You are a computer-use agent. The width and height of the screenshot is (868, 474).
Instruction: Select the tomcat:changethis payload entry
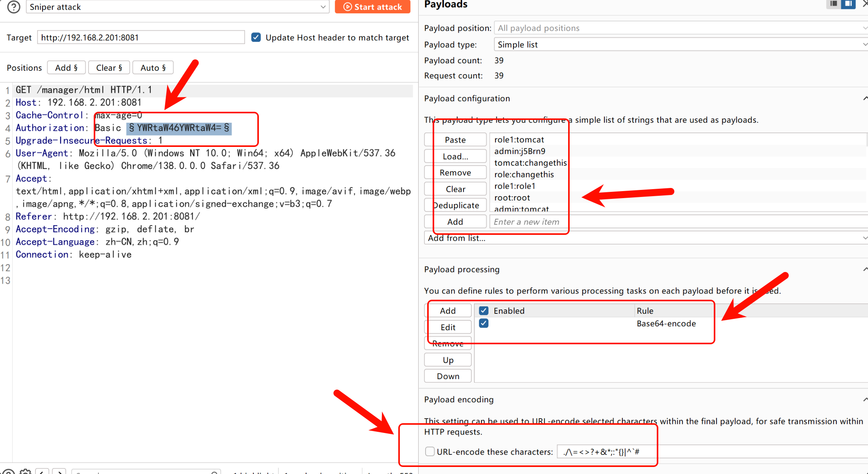[530, 163]
